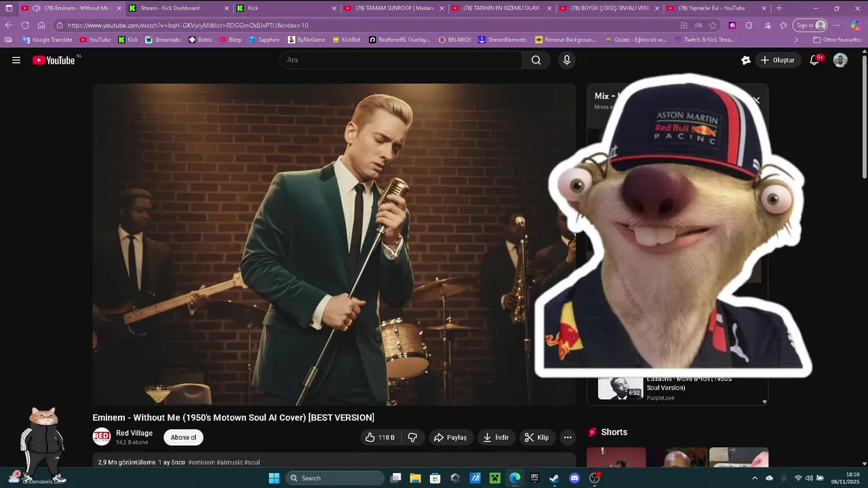
Task: Open Discord from the taskbar
Action: tap(575, 478)
